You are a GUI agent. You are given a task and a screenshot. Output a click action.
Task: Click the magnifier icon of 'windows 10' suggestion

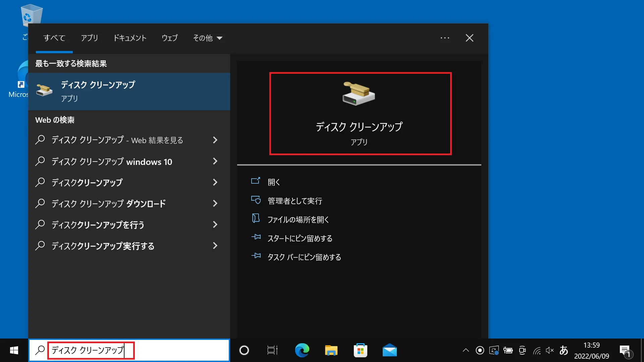40,161
